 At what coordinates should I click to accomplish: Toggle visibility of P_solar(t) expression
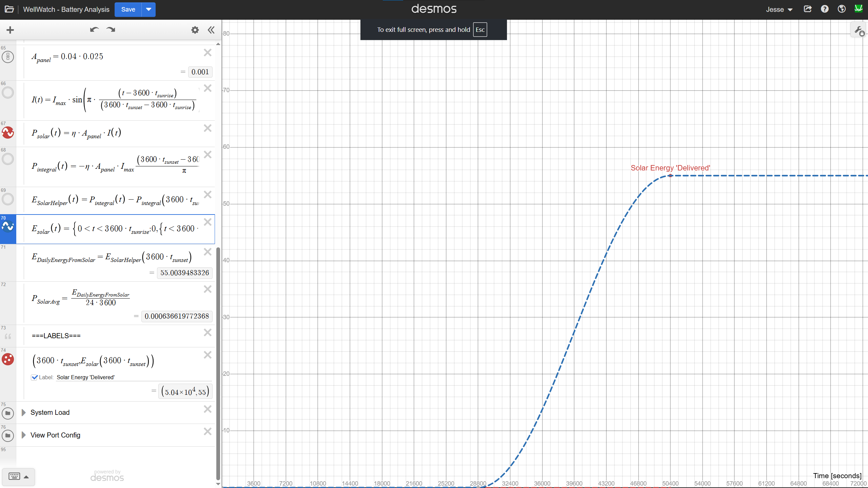[x=8, y=133]
